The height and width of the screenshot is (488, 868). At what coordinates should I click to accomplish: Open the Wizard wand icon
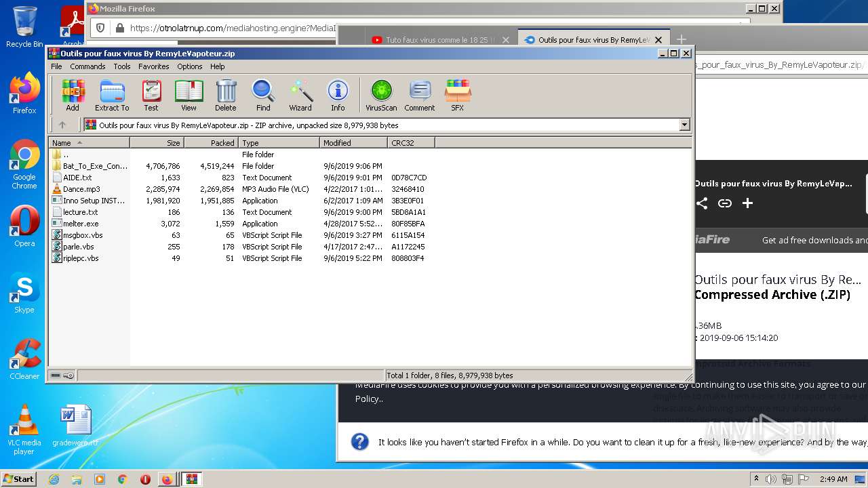[x=300, y=95]
